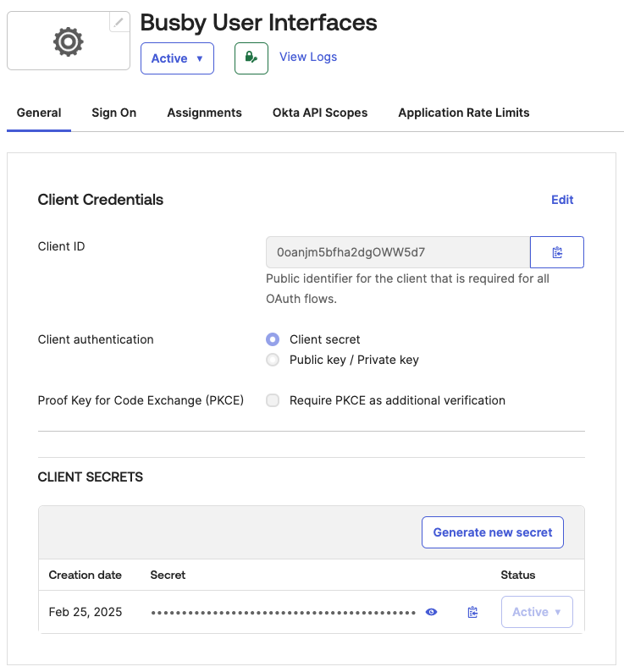Open the Active application status dropdown
Viewport: 624px width, 672px height.
tap(177, 58)
